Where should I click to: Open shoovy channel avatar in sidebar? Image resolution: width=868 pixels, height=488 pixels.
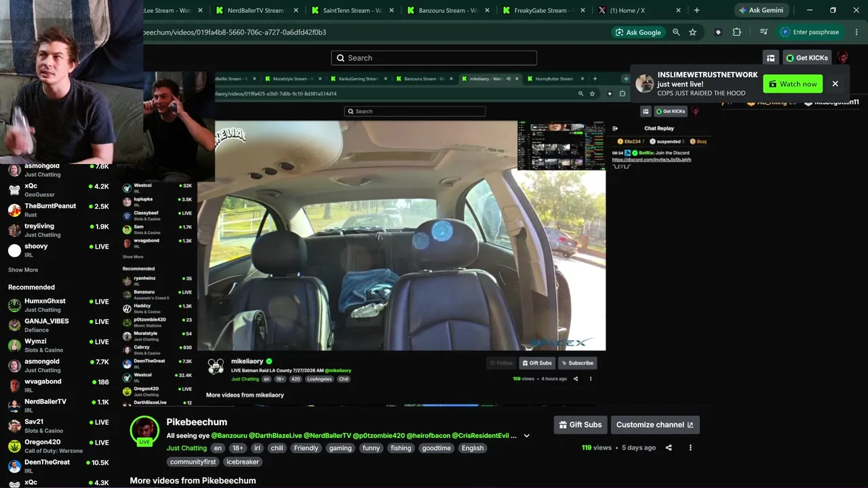[14, 251]
